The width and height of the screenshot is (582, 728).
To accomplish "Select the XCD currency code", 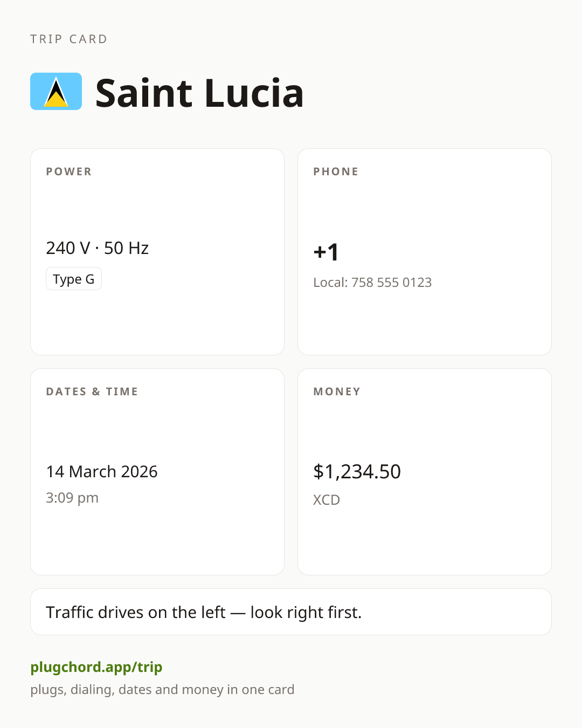I will click(327, 500).
